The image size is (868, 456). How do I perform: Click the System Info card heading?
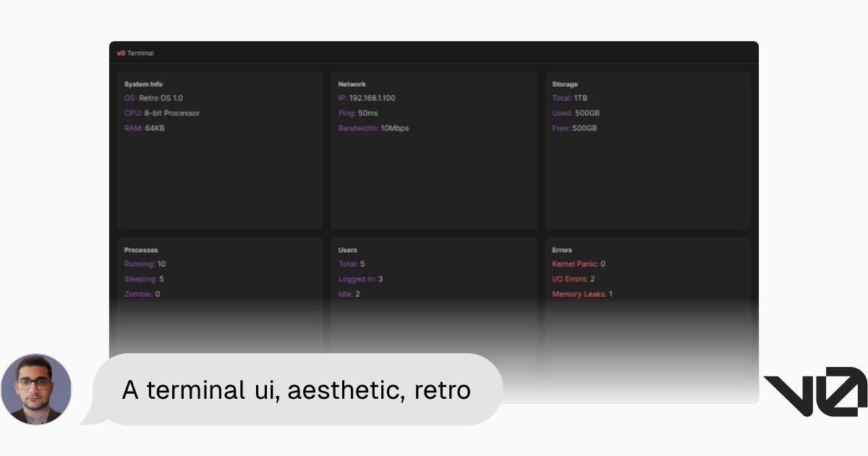(143, 84)
